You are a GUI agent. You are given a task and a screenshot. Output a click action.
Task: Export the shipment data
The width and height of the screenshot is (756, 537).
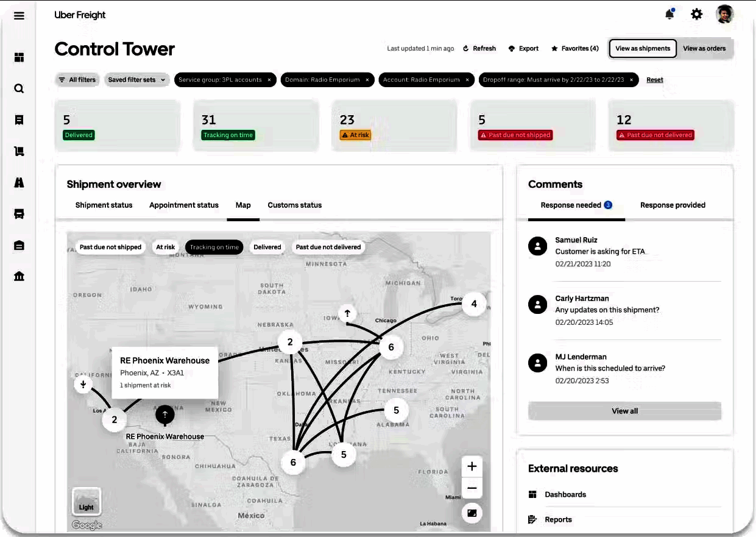(524, 49)
